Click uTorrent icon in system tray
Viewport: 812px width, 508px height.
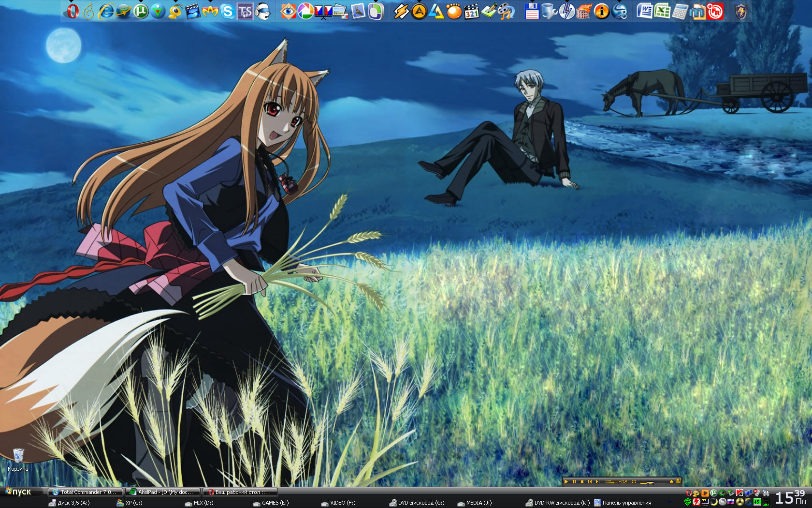[x=714, y=493]
